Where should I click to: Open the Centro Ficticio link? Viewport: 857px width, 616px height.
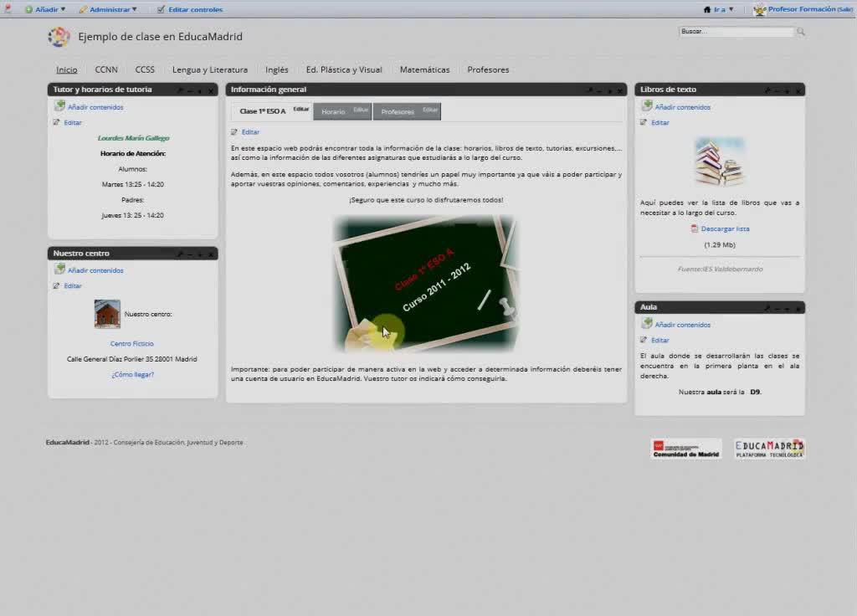click(x=131, y=343)
